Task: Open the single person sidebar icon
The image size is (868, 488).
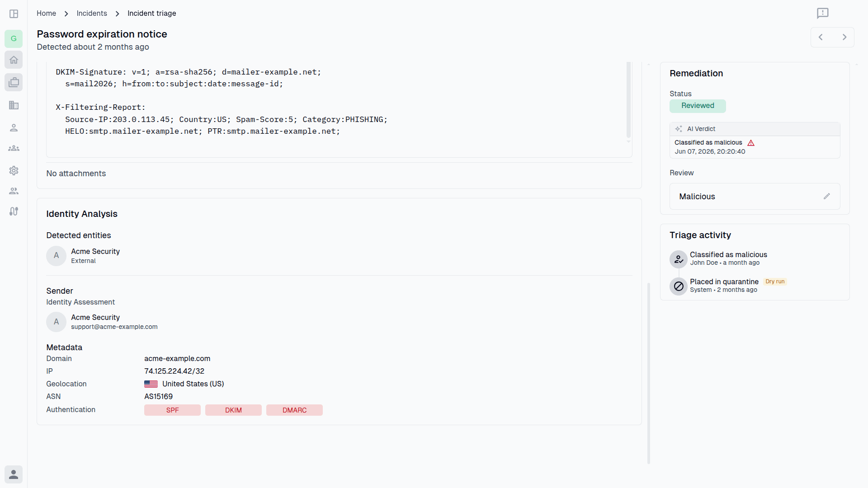Action: (14, 128)
